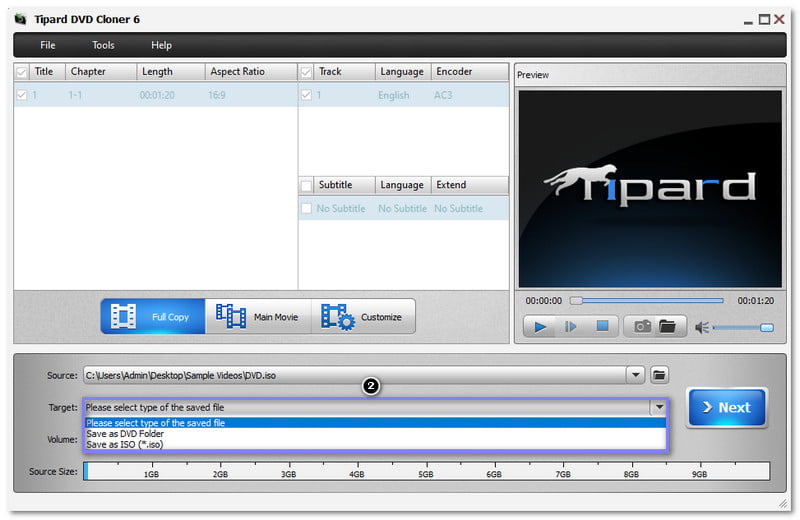Click the AC3 encoder cell

pyautogui.click(x=443, y=95)
